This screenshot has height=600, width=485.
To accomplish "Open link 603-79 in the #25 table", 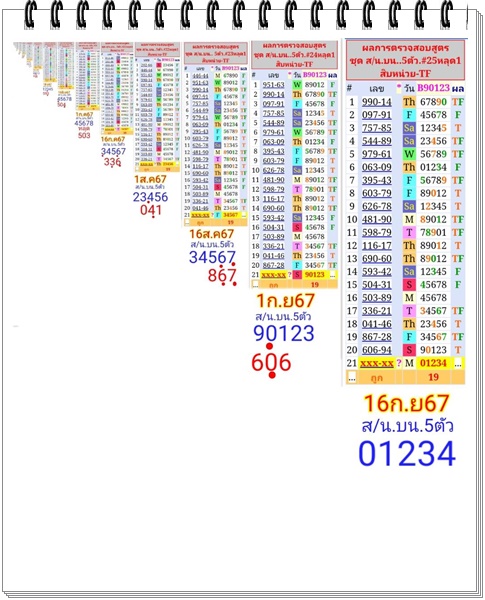I will pos(377,193).
